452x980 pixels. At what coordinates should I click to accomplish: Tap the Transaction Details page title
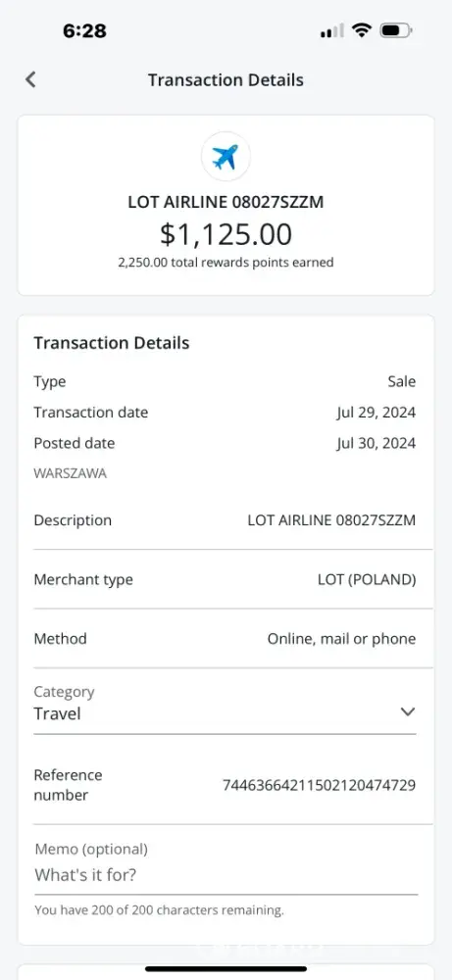226,80
